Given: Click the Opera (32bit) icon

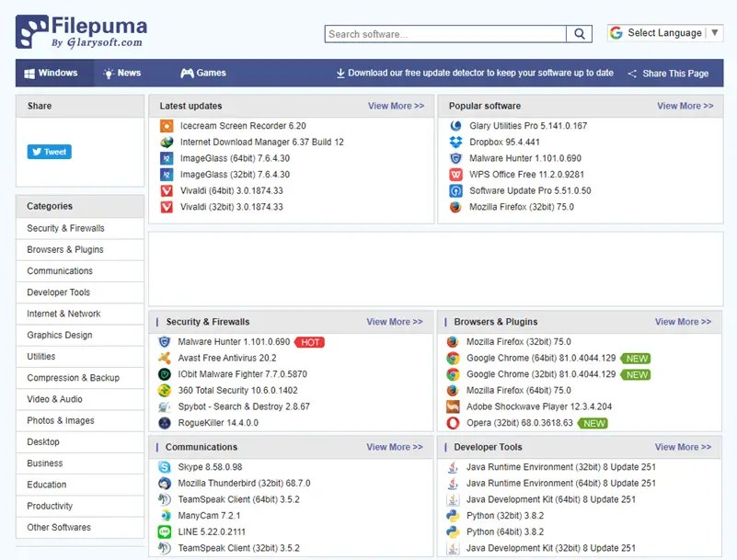Looking at the screenshot, I should click(453, 423).
